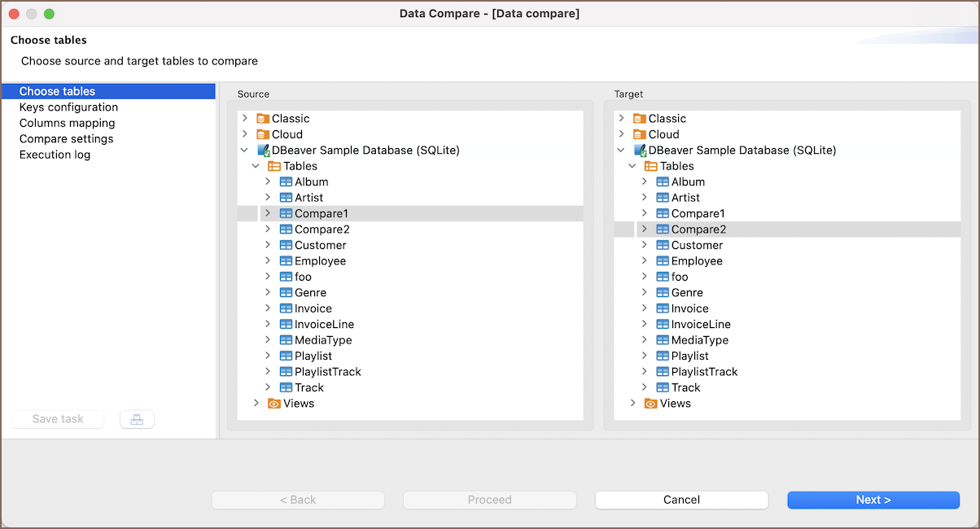Image resolution: width=980 pixels, height=529 pixels.
Task: Select Genre table name in Target tree
Action: [687, 293]
